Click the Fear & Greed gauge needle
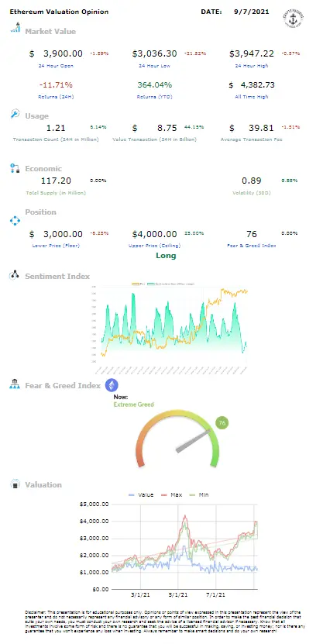 pyautogui.click(x=194, y=442)
